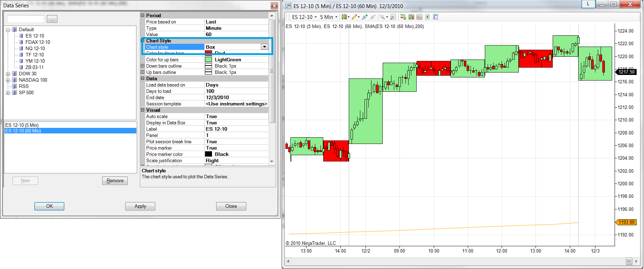Click the database icon beside YM 12-10

click(x=21, y=61)
